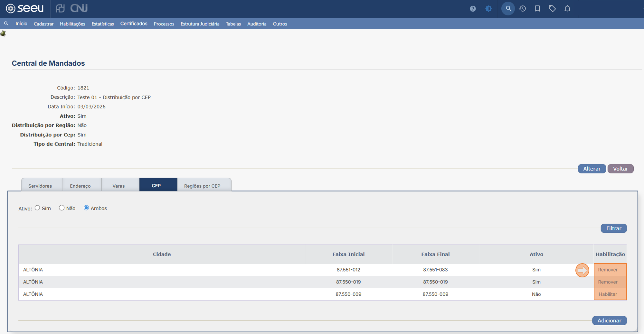
Task: Open the Cadastrar menu
Action: (43, 24)
